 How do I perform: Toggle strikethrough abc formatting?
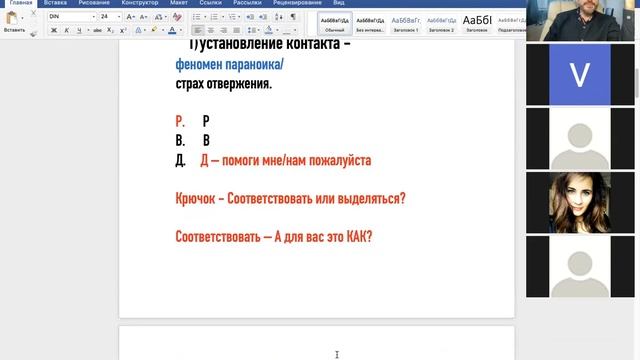[97, 30]
